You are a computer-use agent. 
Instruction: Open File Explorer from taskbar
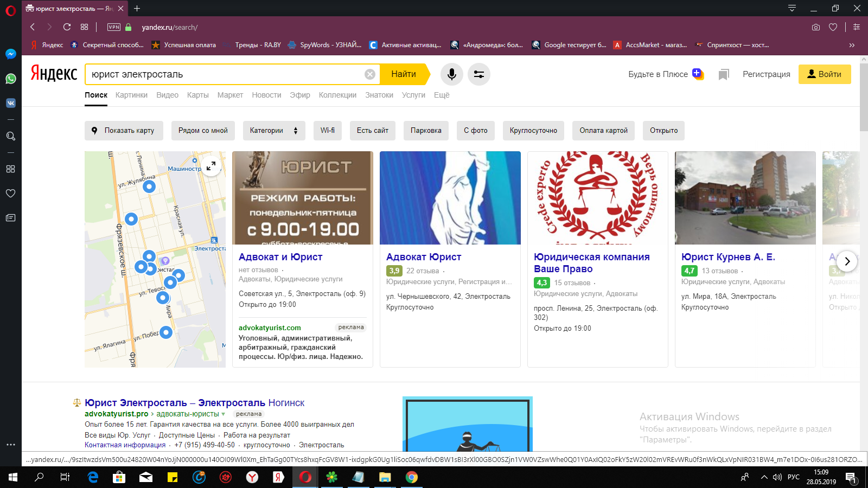click(385, 477)
